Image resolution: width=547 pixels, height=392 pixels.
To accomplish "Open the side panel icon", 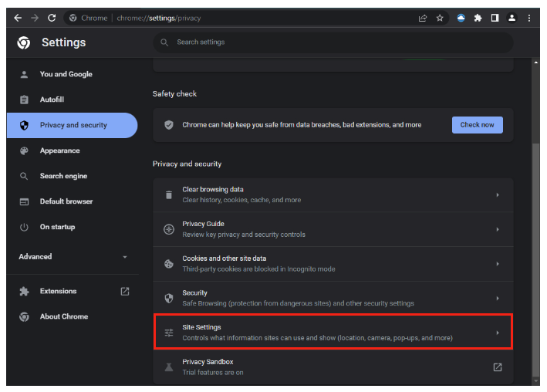I will point(495,18).
